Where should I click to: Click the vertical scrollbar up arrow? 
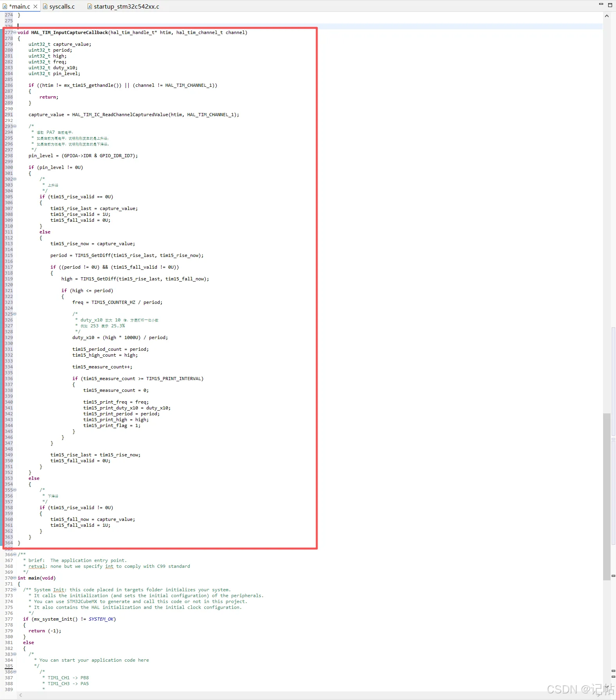click(x=607, y=16)
